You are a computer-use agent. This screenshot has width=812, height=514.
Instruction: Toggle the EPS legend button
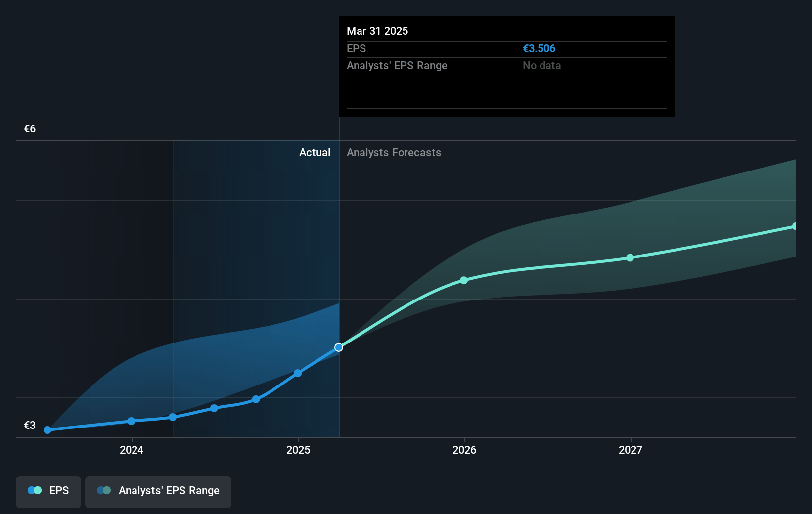tap(48, 491)
